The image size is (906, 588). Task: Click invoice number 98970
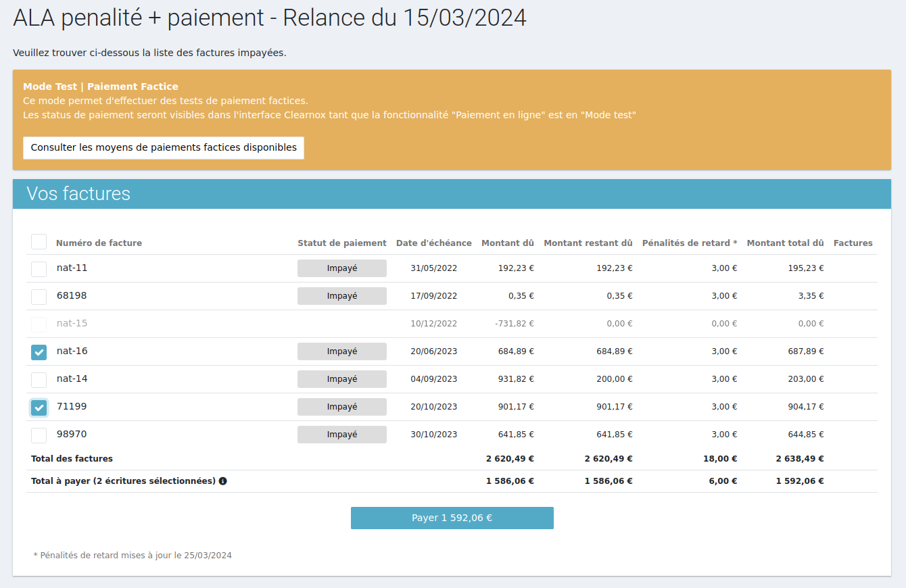[72, 434]
